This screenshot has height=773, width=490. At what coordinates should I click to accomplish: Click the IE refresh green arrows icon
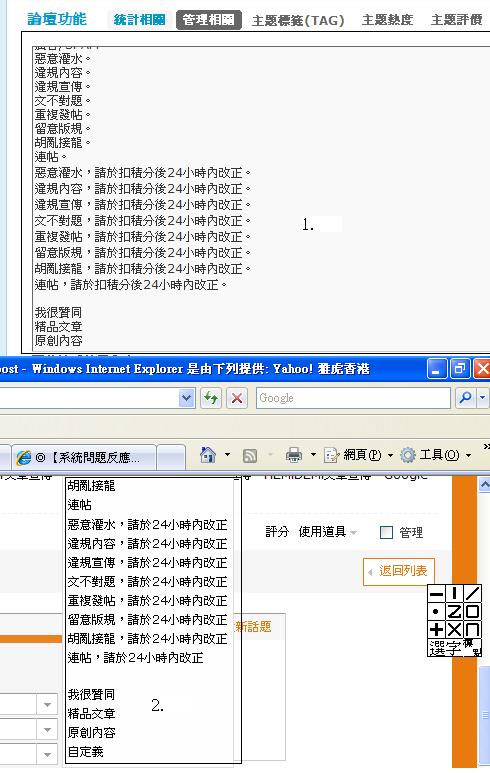coord(211,398)
